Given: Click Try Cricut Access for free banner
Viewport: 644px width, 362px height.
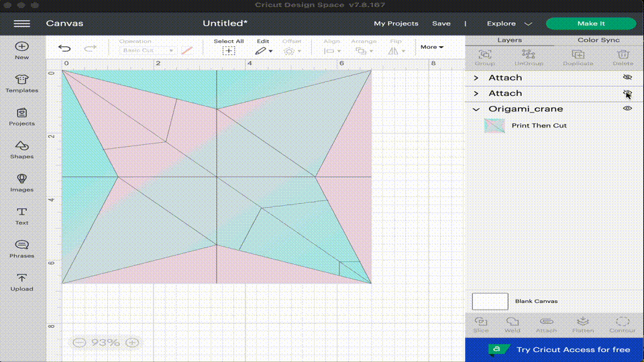Looking at the screenshot, I should tap(554, 350).
